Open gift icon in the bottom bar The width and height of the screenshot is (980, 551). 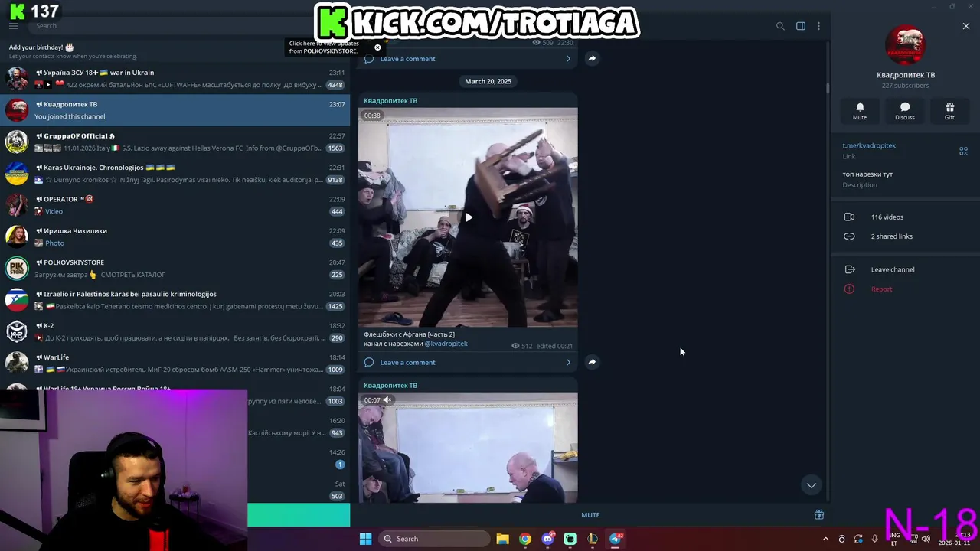coord(819,515)
